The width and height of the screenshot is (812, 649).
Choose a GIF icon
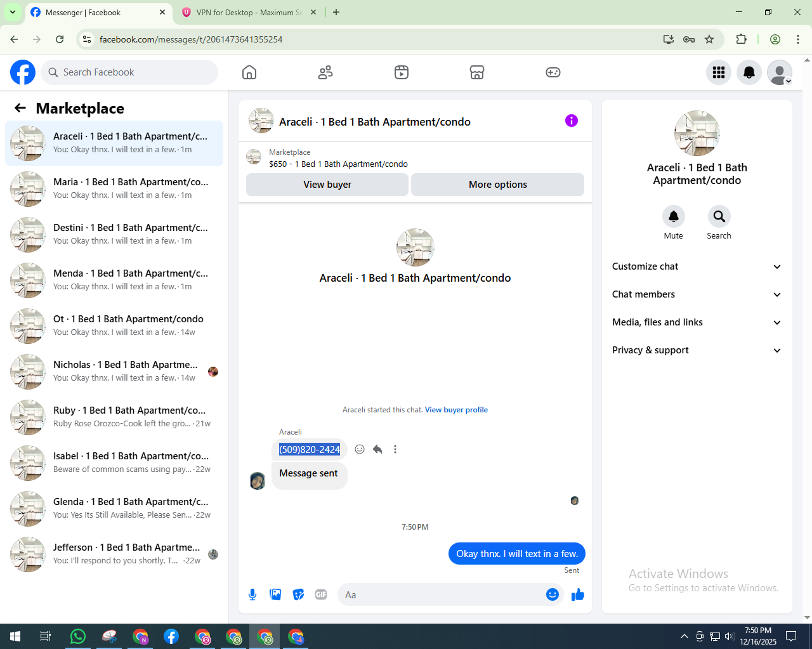(x=321, y=594)
